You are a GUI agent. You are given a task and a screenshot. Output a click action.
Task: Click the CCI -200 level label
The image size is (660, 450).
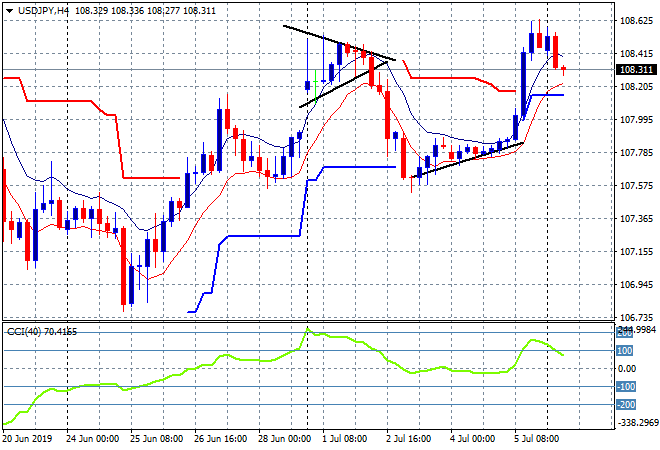(x=625, y=405)
